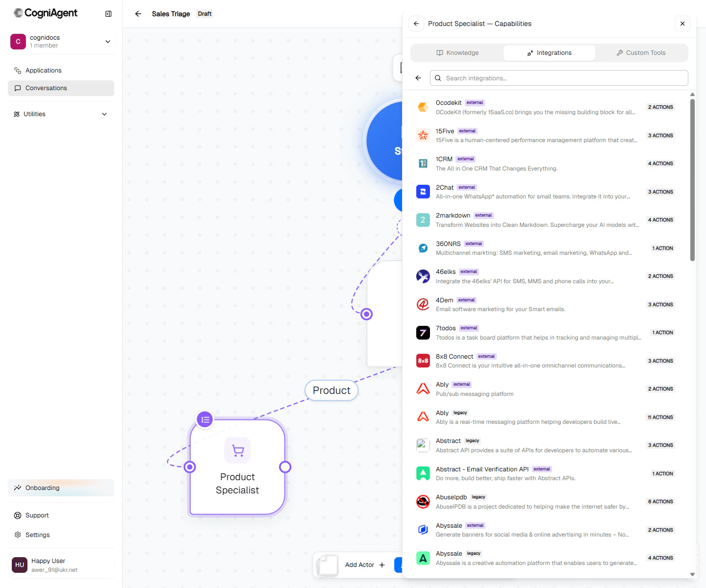Click the 'Draft' status badge
The height and width of the screenshot is (588, 706).
coord(205,14)
